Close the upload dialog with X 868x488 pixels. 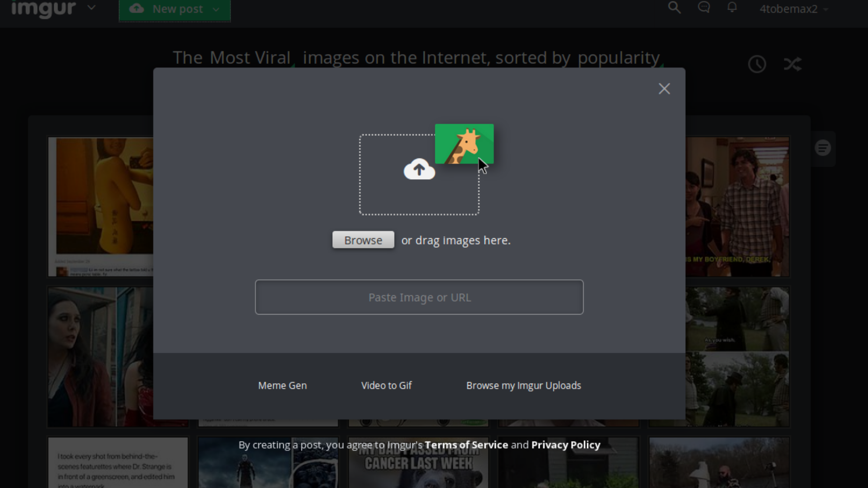point(664,89)
